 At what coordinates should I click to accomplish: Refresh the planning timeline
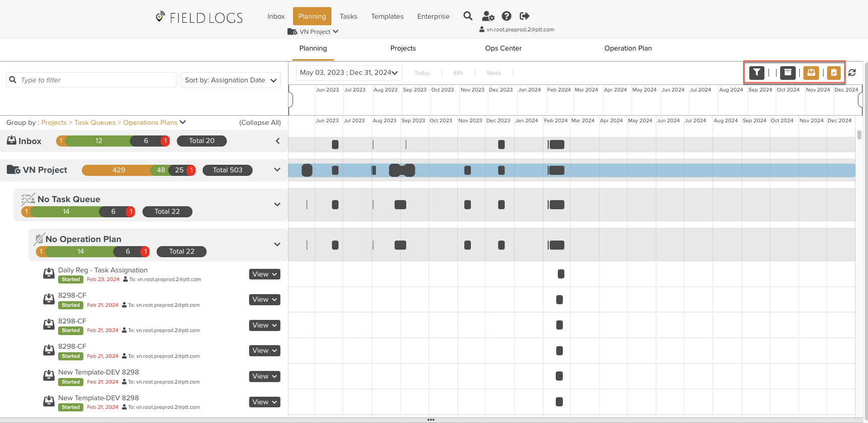coord(852,73)
